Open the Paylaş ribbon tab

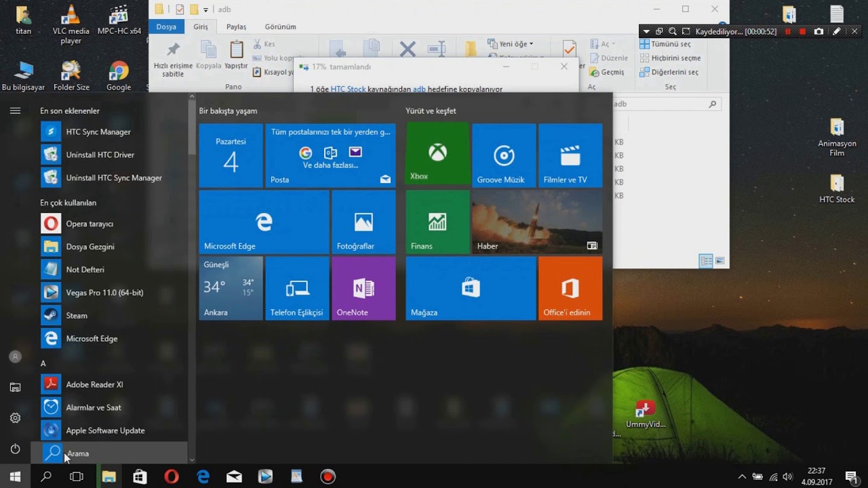point(236,27)
